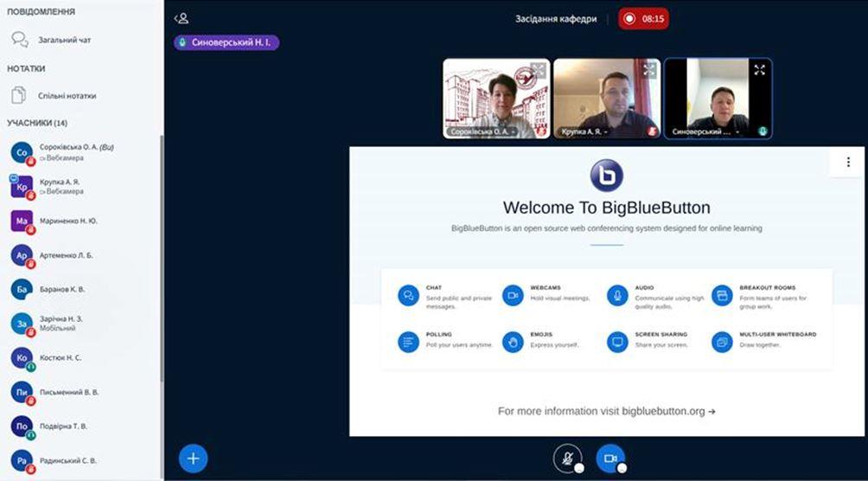
Task: Click Сороківська О. А. webcam video thumbnail
Action: (496, 98)
